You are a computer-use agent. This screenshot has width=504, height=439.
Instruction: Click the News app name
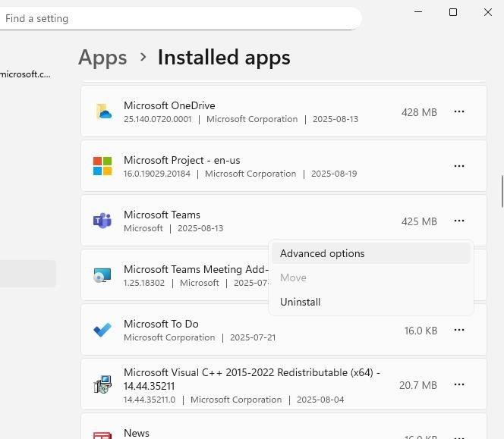tap(137, 433)
